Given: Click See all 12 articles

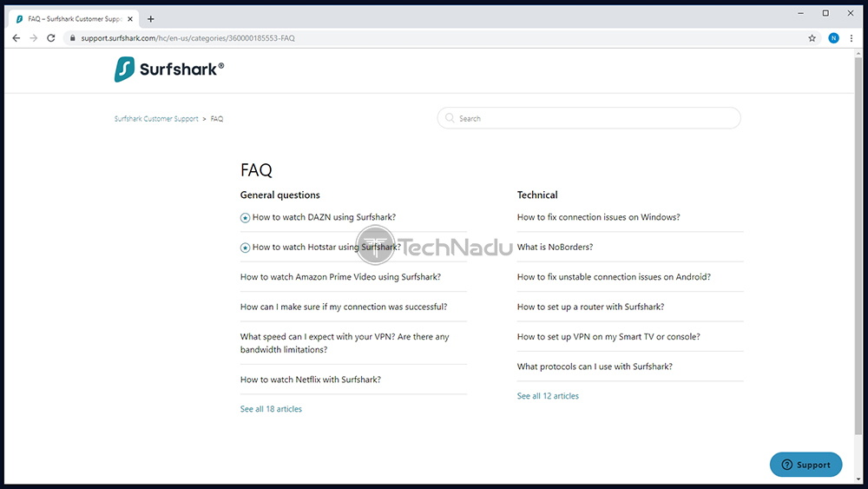Looking at the screenshot, I should click(548, 396).
